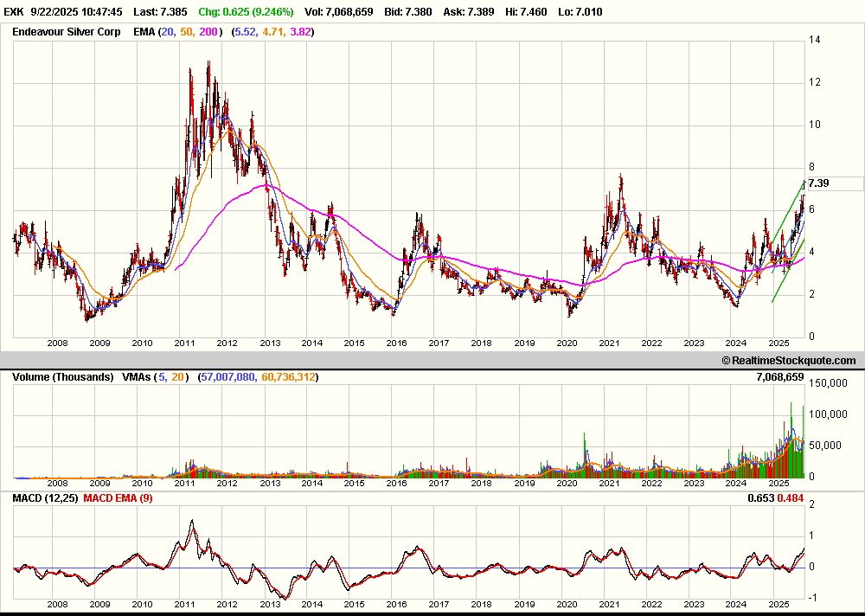Click the 2014 year label under volume panel
The width and height of the screenshot is (865, 616).
click(311, 483)
